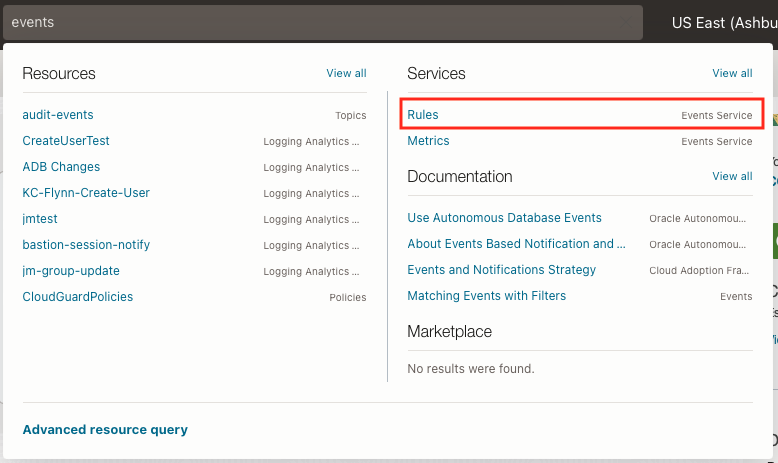Open the US East (Ashburn) region selector
The height and width of the screenshot is (463, 778).
(x=723, y=22)
